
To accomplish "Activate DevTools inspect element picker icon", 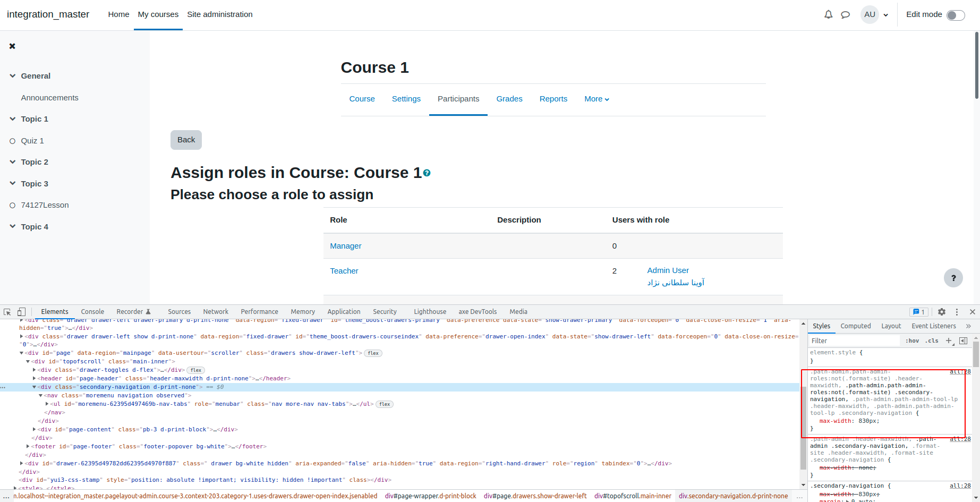I will tap(7, 312).
